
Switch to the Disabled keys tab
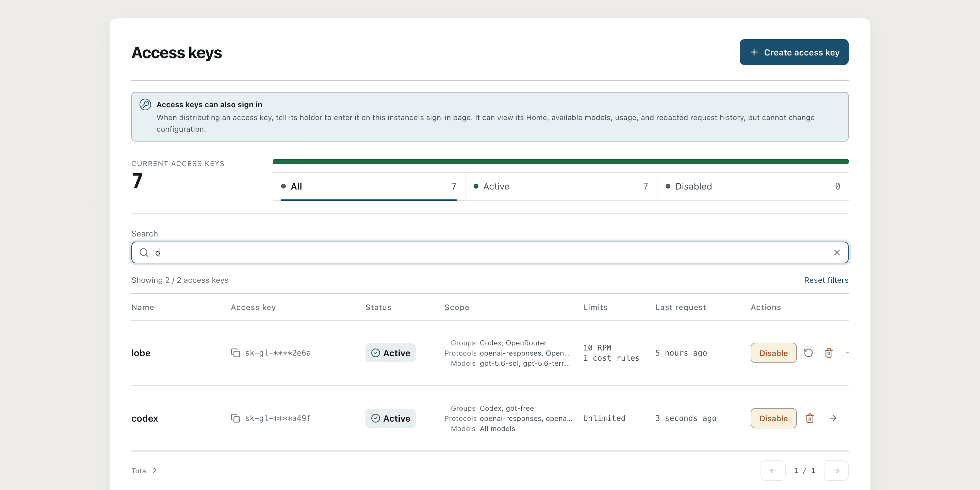pyautogui.click(x=752, y=186)
